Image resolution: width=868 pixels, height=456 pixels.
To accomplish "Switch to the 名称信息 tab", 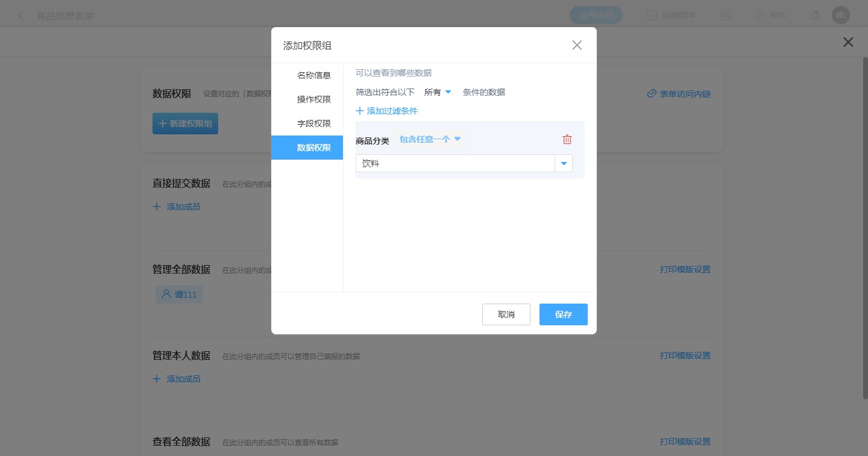I will (313, 75).
